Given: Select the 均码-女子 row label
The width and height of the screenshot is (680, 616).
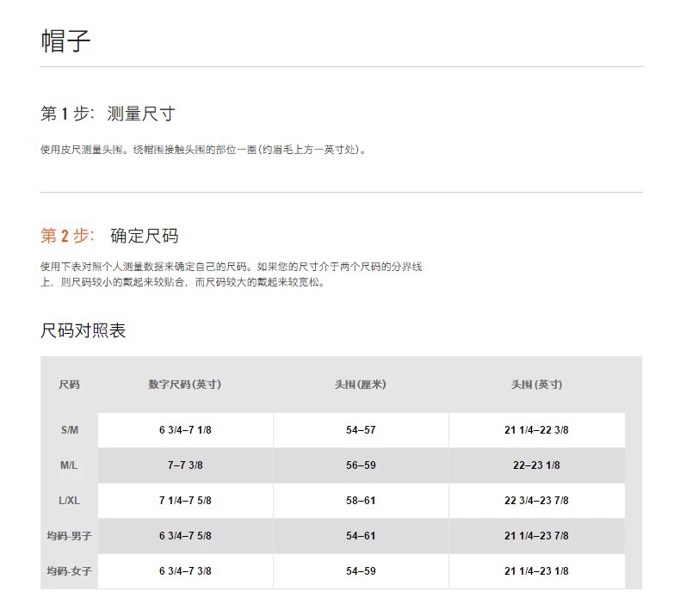Looking at the screenshot, I should 70,571.
